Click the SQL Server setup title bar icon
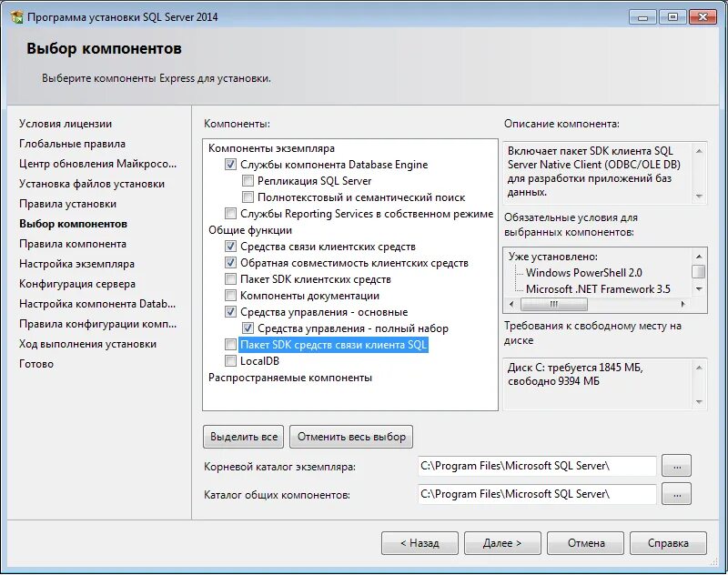Image resolution: width=728 pixels, height=575 pixels. pos(16,17)
